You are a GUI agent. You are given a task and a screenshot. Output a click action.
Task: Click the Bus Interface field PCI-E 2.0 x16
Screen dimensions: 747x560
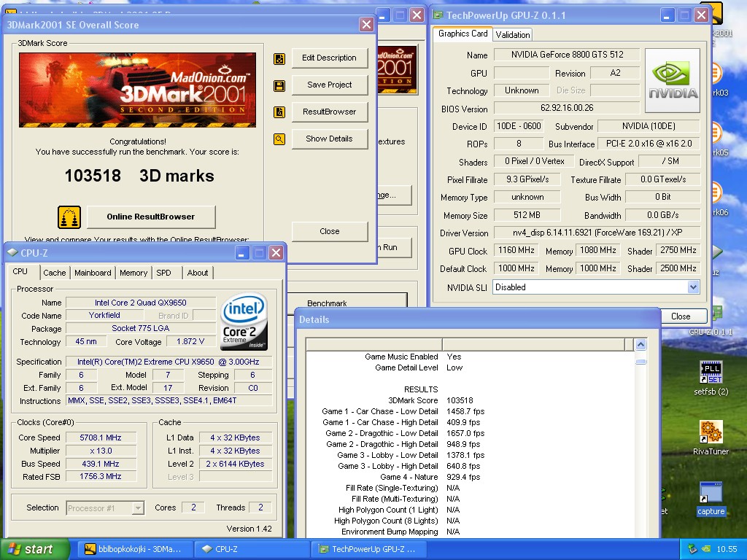(x=649, y=144)
